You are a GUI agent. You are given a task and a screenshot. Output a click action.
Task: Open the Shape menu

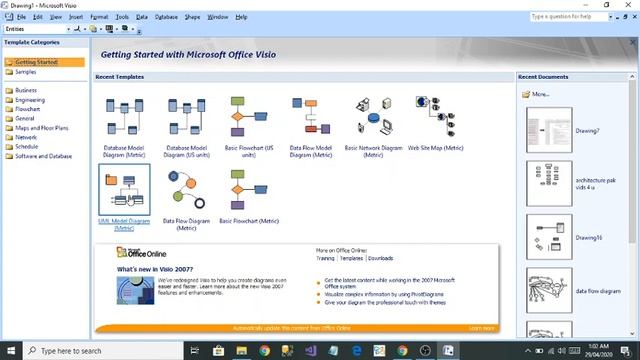pos(192,17)
